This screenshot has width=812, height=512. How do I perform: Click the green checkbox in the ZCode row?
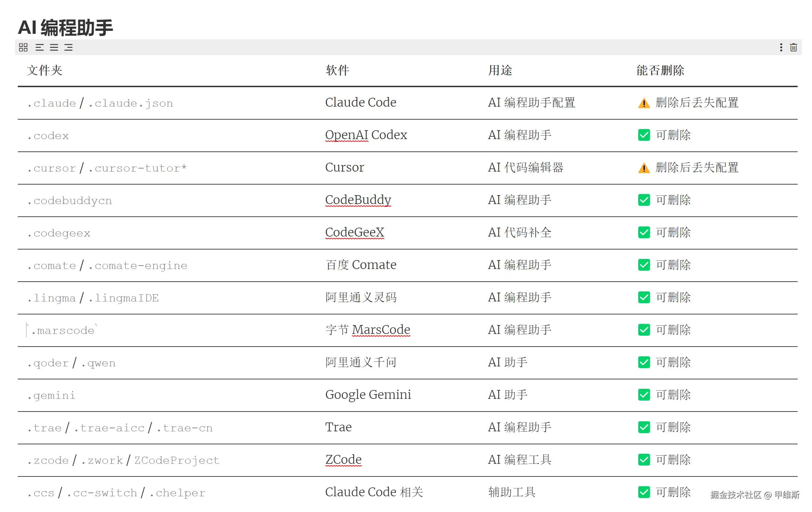644,460
